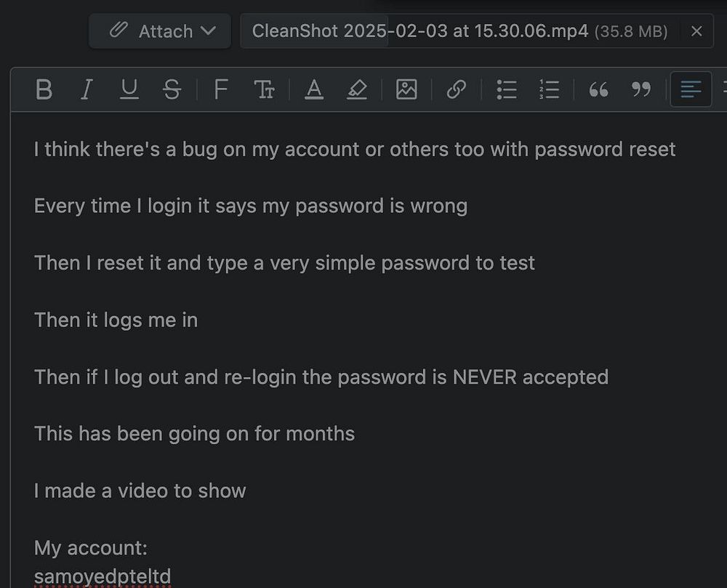Image resolution: width=727 pixels, height=588 pixels.
Task: Start a bulleted list
Action: point(506,89)
